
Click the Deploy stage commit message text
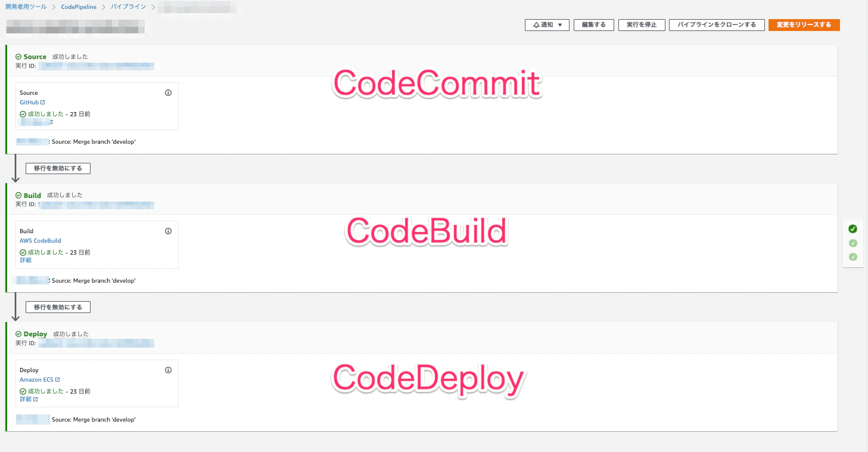(x=94, y=419)
